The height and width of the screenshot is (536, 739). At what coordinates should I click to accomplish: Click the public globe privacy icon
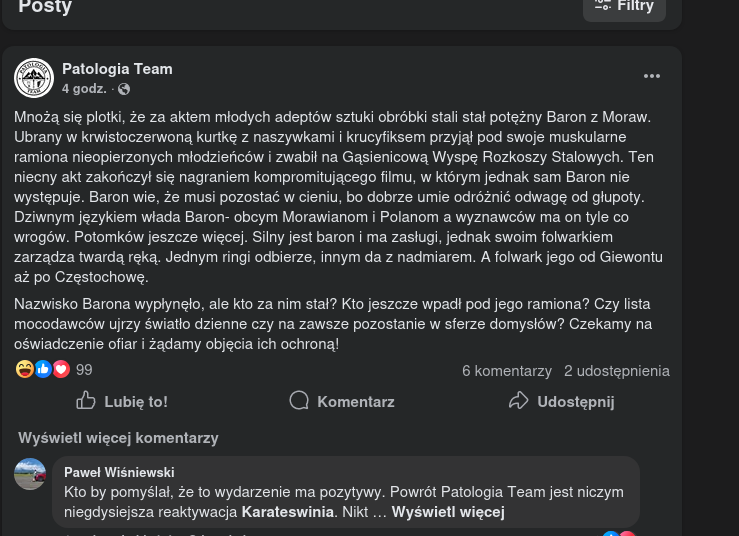coord(124,89)
